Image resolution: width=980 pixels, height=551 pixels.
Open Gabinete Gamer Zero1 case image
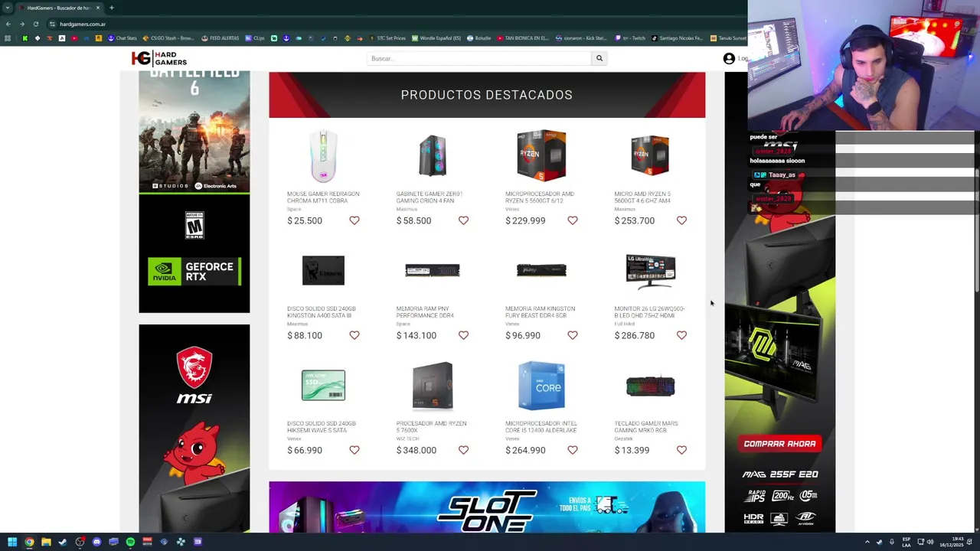(x=433, y=155)
